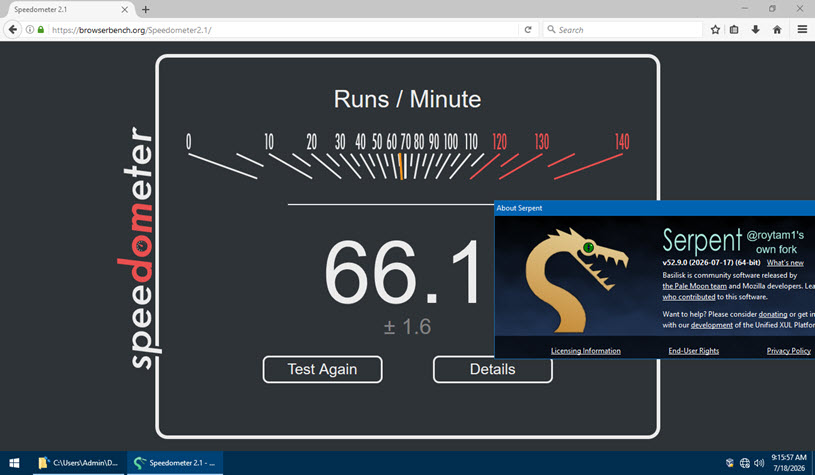Viewport: 815px width, 475px height.
Task: Open the volume speaker tray icon
Action: click(x=759, y=463)
